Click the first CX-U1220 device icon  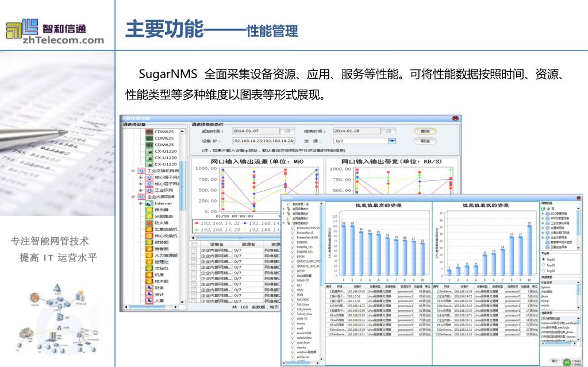tap(149, 151)
